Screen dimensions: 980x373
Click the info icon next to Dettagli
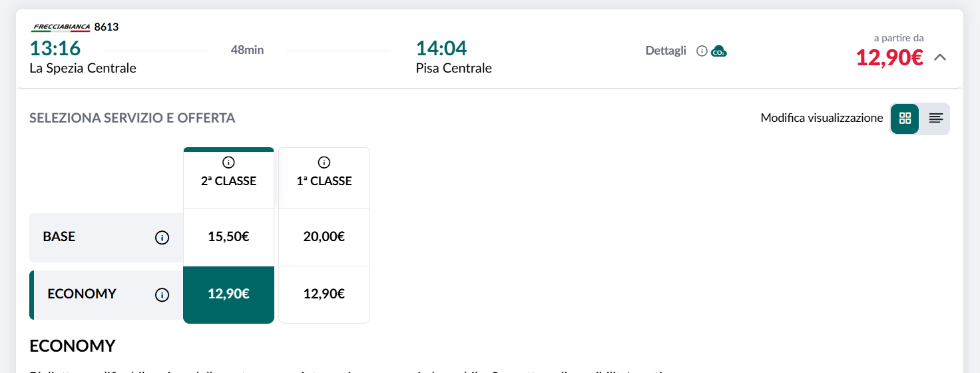(702, 51)
